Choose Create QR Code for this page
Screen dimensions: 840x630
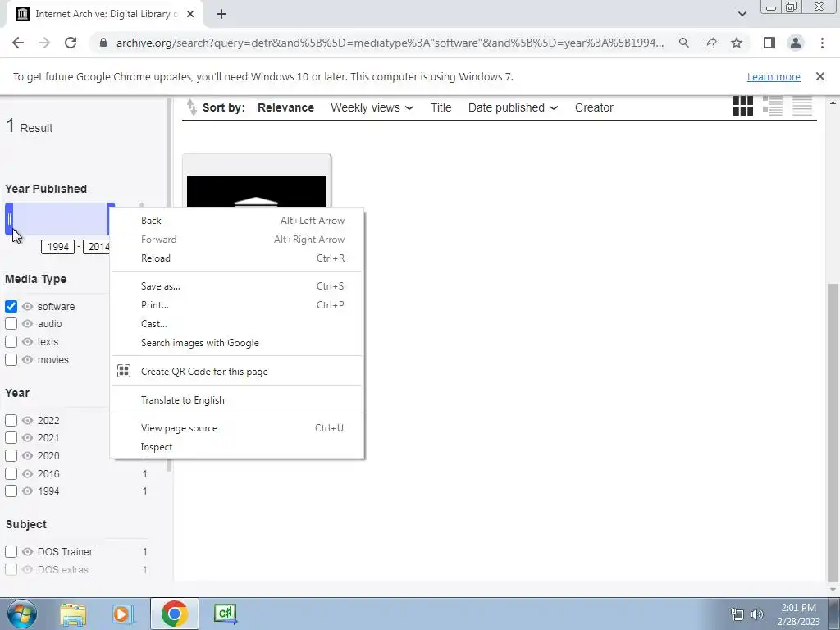(x=237, y=372)
